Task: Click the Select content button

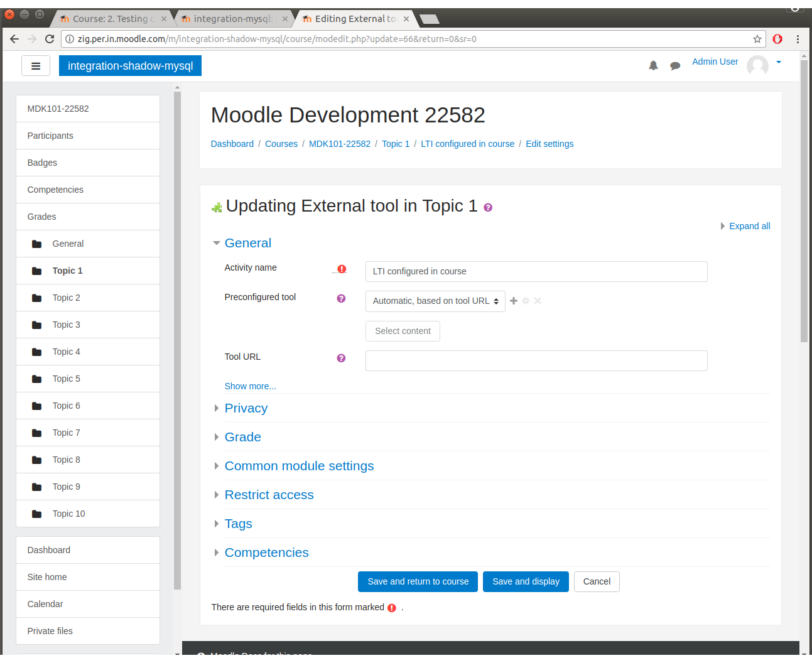Action: 403,331
